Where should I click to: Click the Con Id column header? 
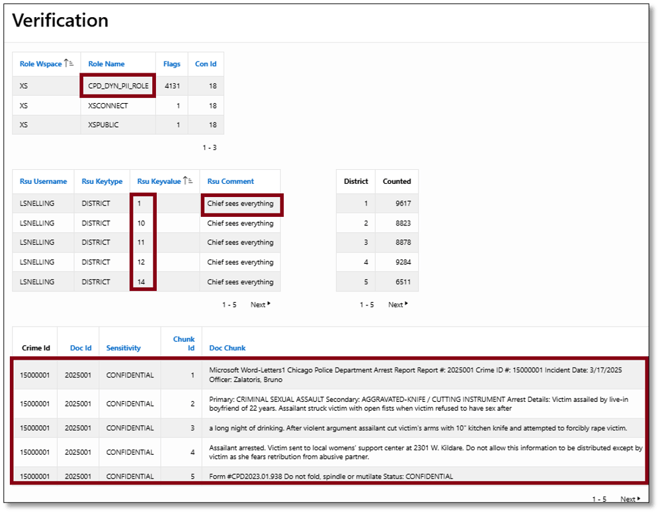(x=205, y=64)
